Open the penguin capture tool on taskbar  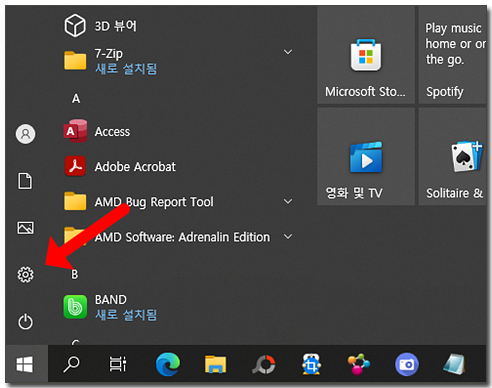(311, 364)
